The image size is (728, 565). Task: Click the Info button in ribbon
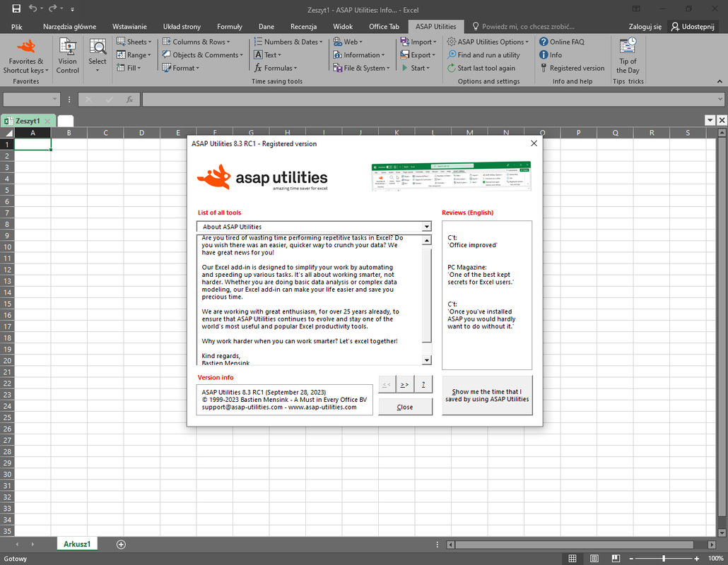(x=551, y=55)
